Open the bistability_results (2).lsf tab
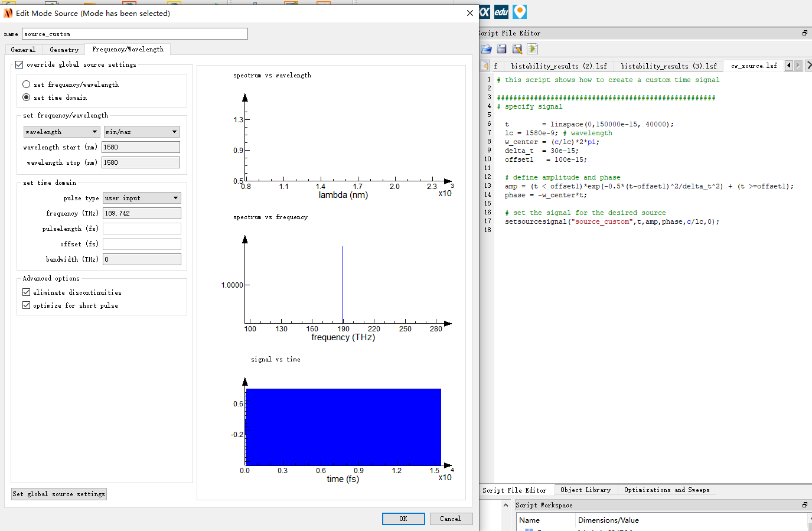 coord(559,66)
